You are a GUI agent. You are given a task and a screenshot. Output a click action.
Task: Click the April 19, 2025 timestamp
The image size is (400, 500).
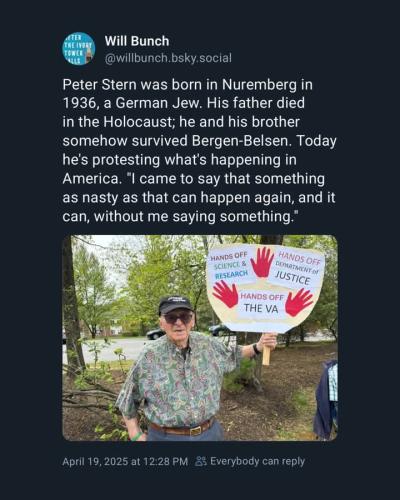125,462
